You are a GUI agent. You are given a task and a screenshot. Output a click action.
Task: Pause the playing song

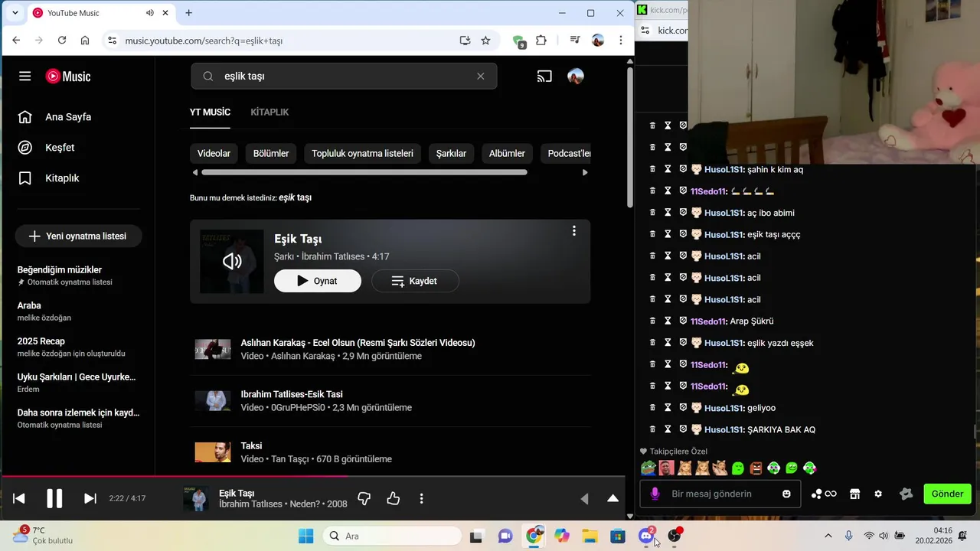tap(54, 499)
